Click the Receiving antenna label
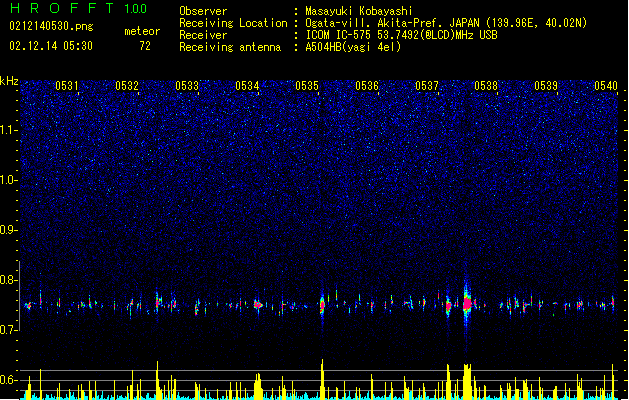Screen dimensions: 629x400 click(230, 47)
